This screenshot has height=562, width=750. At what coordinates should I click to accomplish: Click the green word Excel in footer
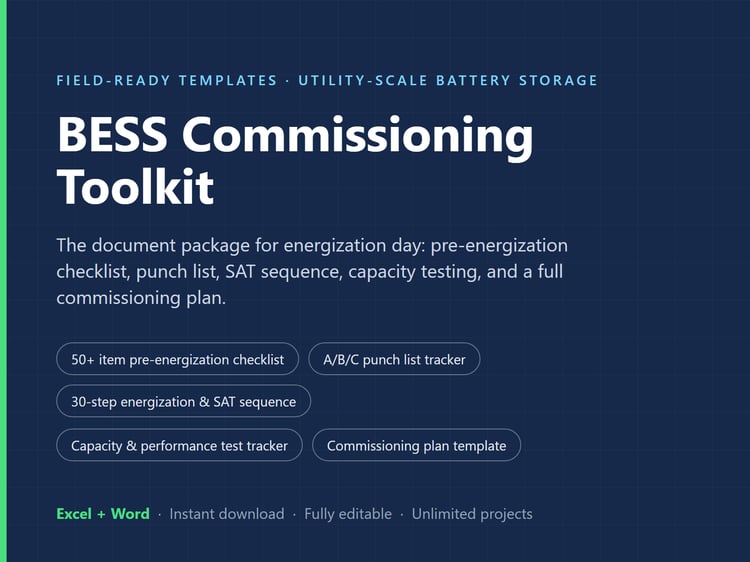[x=74, y=514]
